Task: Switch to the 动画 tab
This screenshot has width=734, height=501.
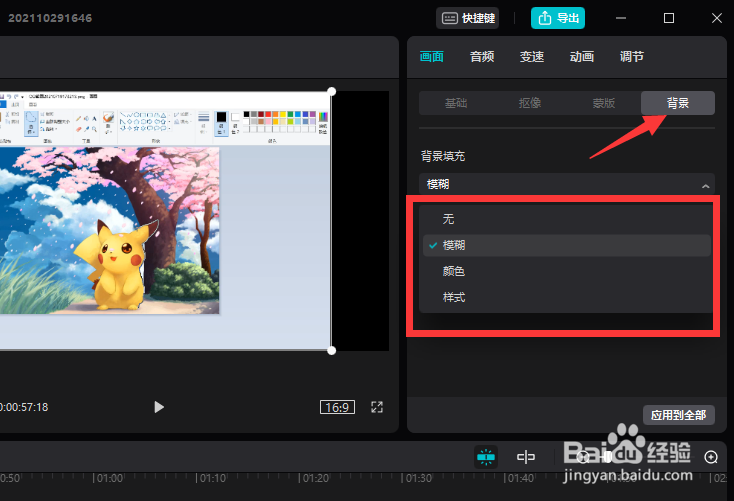Action: pos(582,57)
